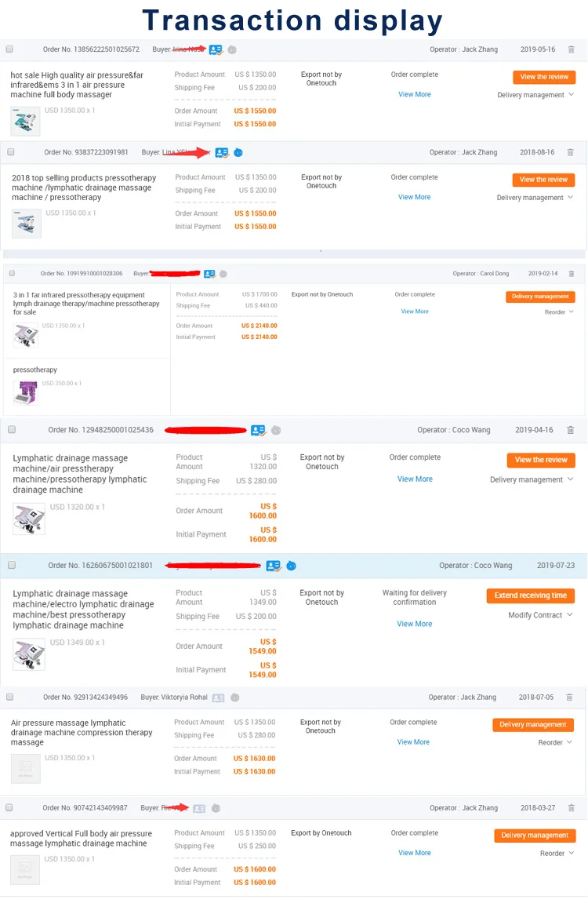Delete order 13856222501025672 using its trash icon

click(571, 49)
